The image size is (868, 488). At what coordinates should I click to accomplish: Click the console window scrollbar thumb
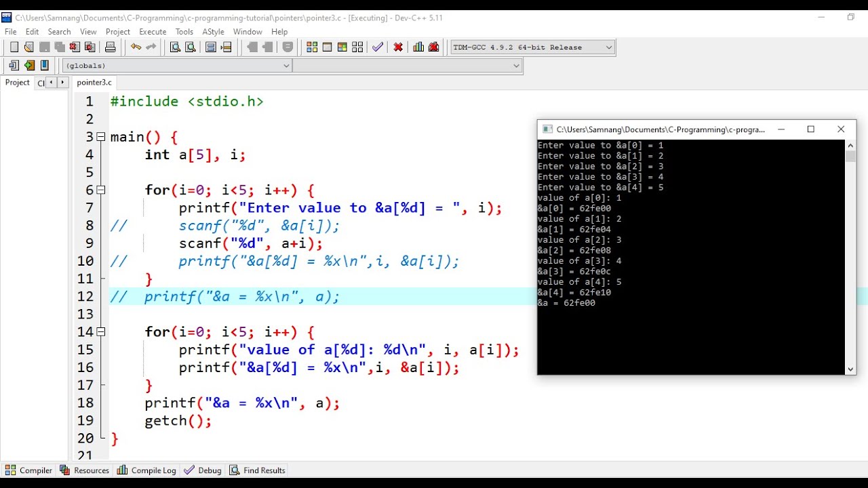(850, 157)
